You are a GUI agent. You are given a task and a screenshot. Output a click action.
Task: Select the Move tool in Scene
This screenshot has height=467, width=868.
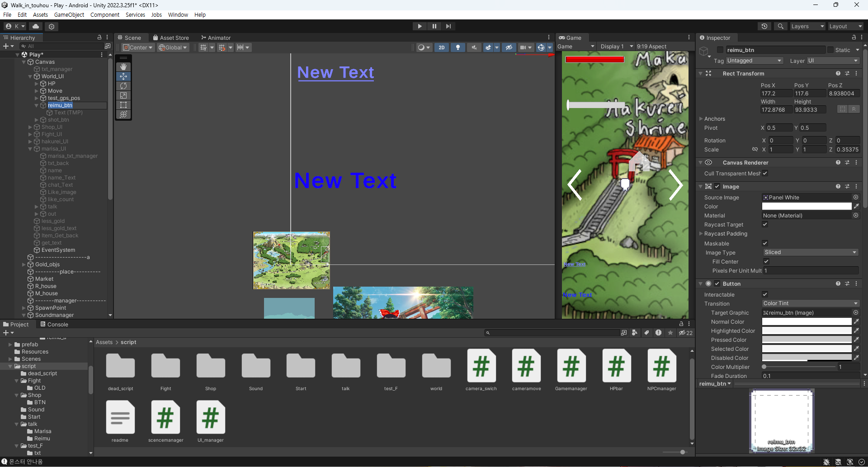[123, 76]
